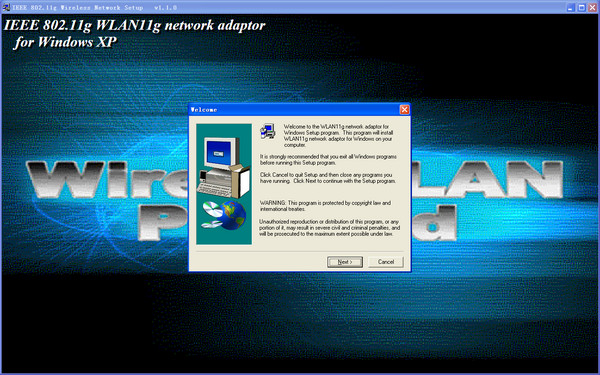Click the setup computer icon beside welcome text
The image size is (600, 375).
[x=267, y=131]
